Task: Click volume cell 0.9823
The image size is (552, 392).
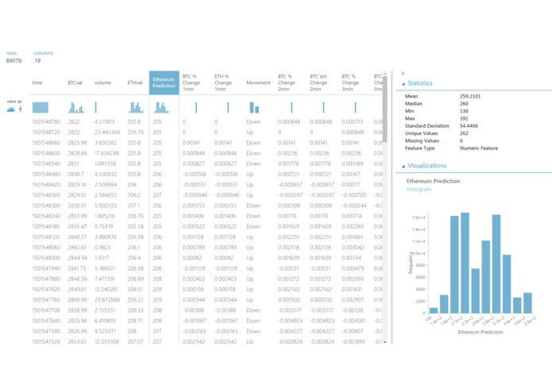Action: (102, 247)
